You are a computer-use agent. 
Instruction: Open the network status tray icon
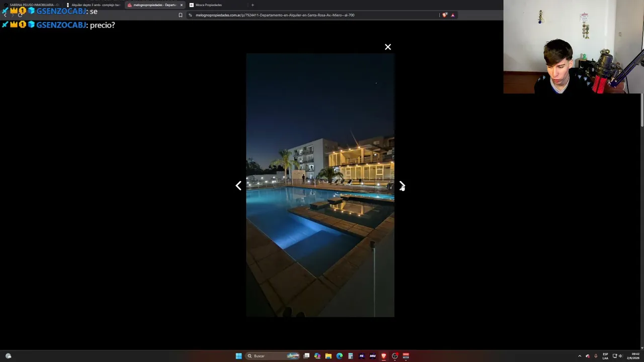614,356
